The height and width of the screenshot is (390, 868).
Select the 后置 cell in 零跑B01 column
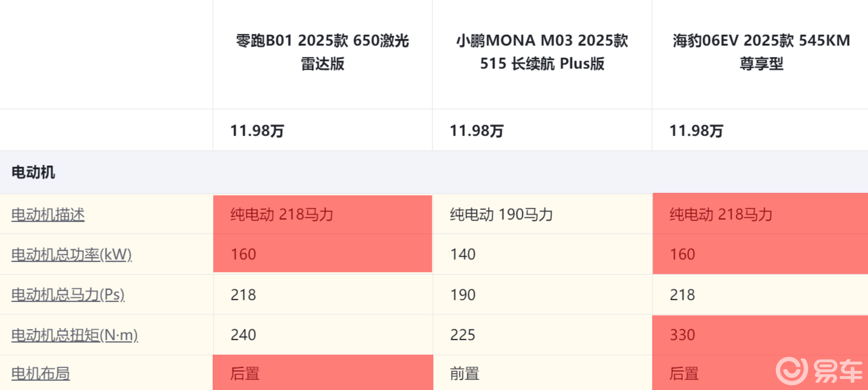(x=245, y=374)
